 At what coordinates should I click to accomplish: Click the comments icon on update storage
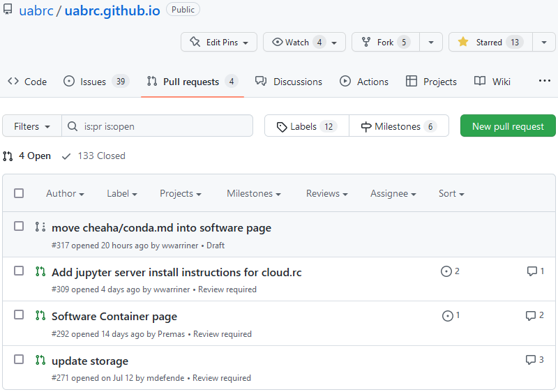(531, 360)
